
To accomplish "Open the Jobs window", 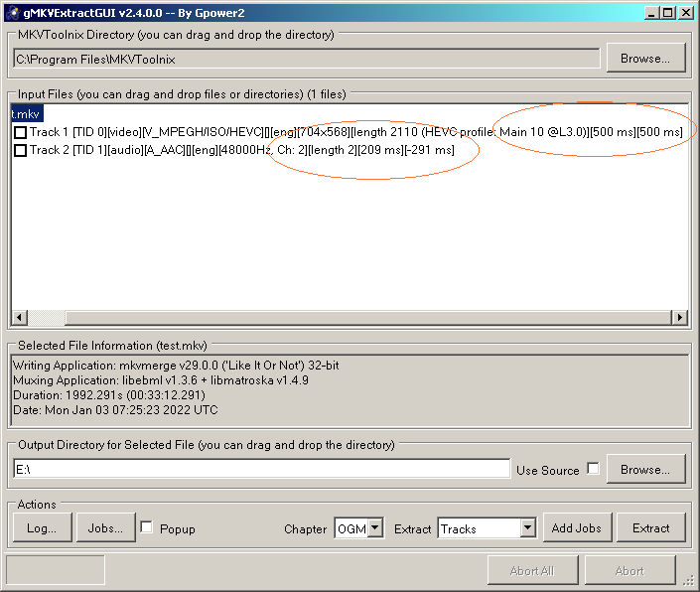I will click(x=106, y=528).
